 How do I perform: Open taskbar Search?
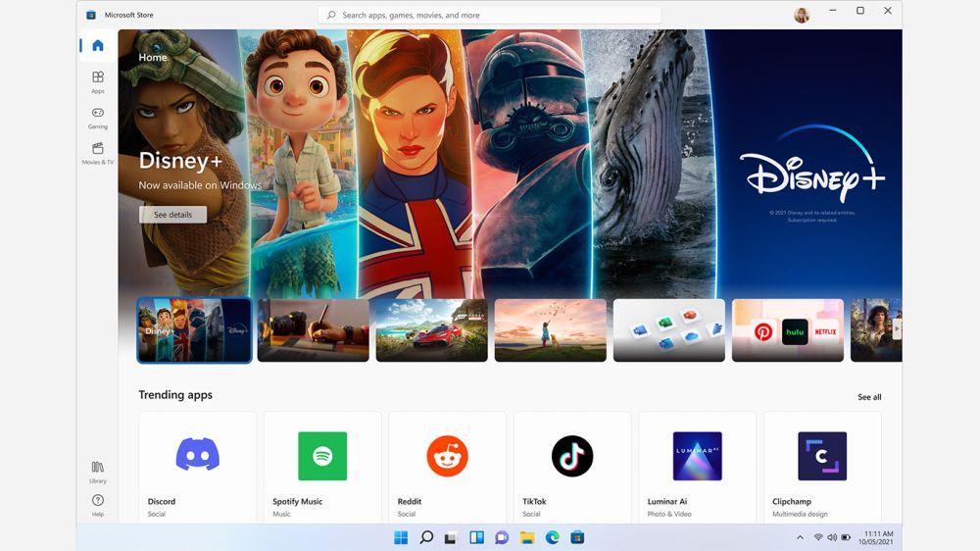coord(426,537)
